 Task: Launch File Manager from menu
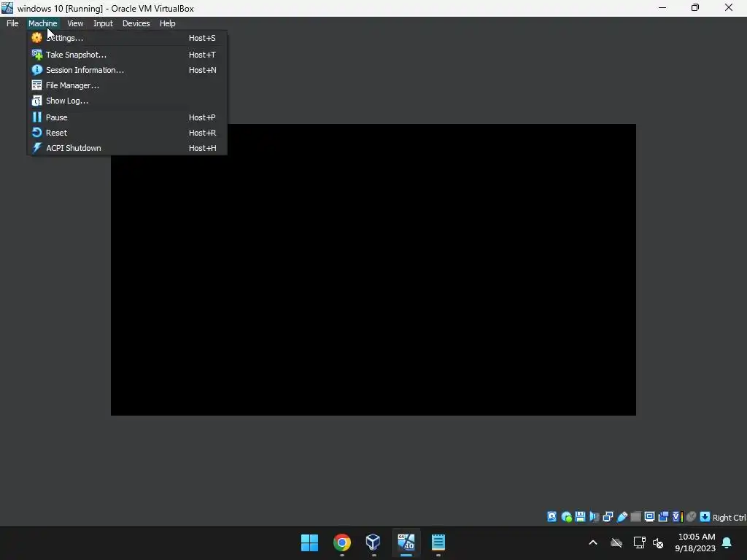click(127, 85)
